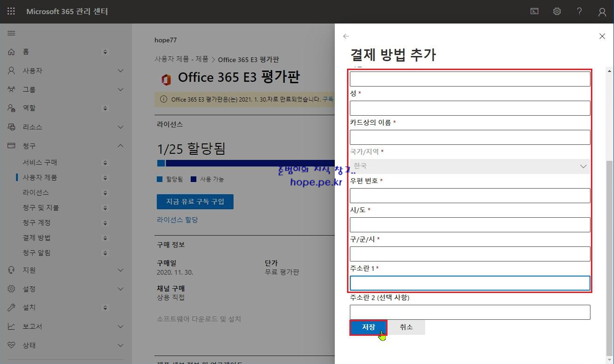Pin toggle next to 결제 방법
Screen dimensions: 614x364
tap(105, 238)
